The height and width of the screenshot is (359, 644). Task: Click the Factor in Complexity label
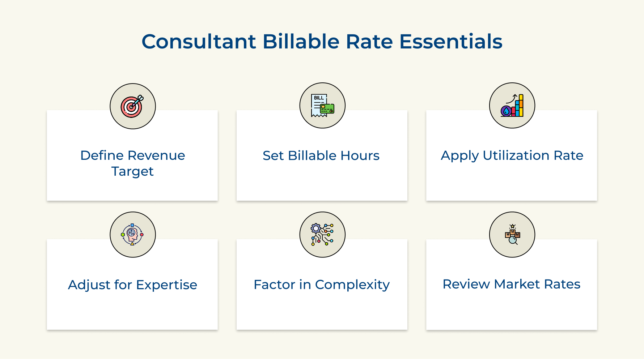pos(322,285)
